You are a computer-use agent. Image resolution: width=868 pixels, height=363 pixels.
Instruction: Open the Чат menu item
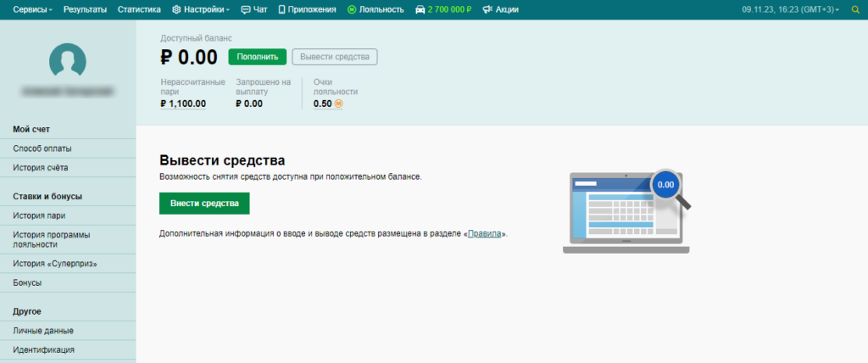pos(260,9)
